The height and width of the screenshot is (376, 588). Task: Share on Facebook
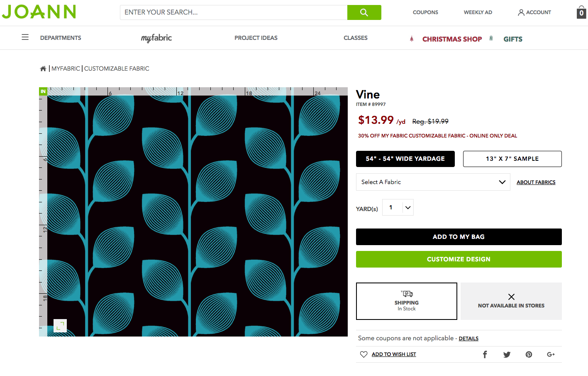coord(485,354)
